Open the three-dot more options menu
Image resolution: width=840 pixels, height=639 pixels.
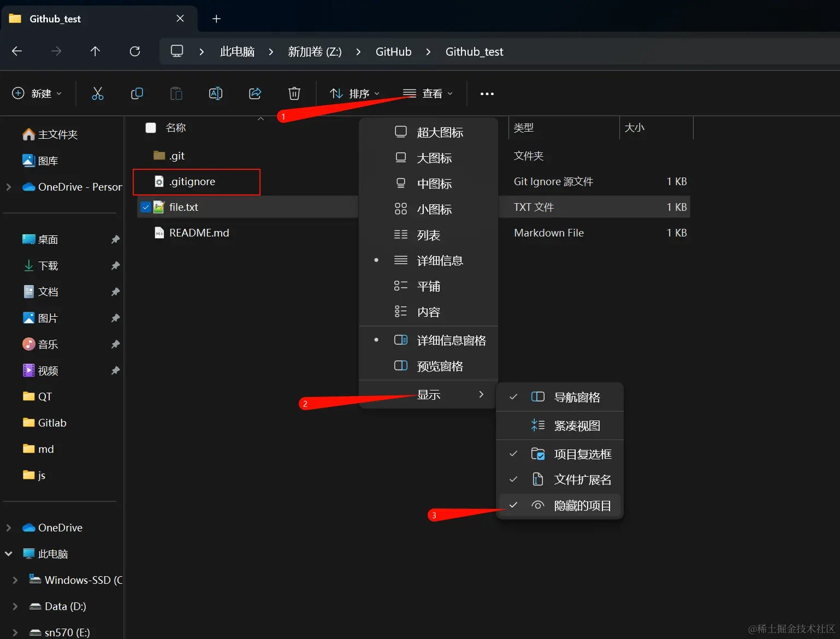pos(487,94)
